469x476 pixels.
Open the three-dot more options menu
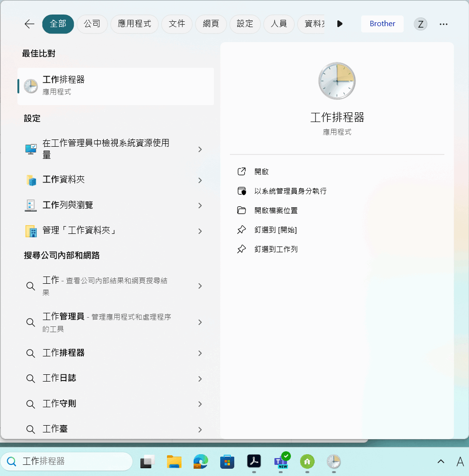(443, 24)
